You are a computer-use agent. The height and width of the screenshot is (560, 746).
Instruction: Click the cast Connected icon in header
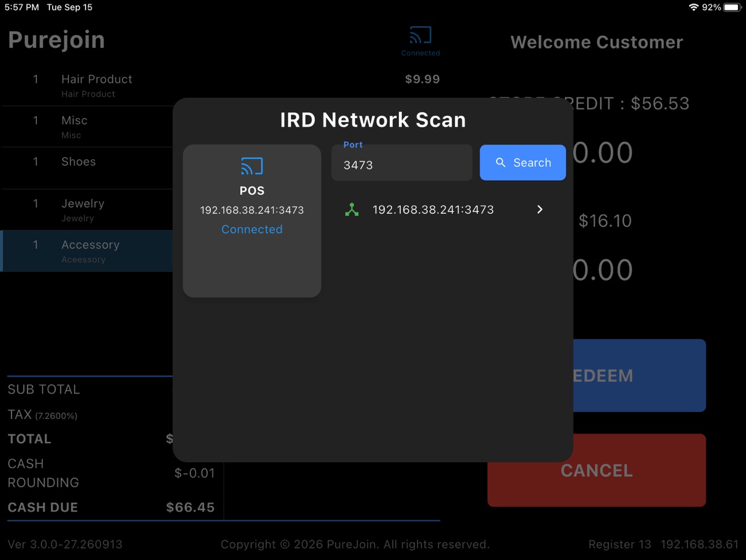tap(420, 41)
